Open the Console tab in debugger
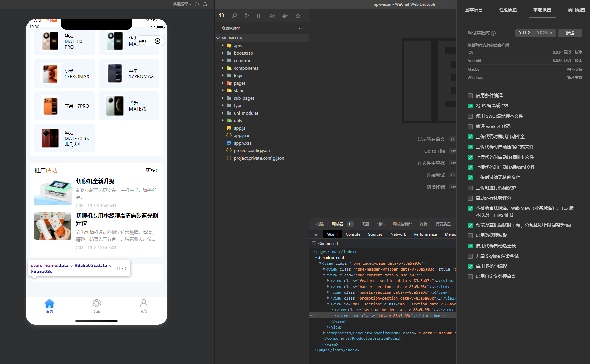This screenshot has width=590, height=364. pyautogui.click(x=353, y=234)
